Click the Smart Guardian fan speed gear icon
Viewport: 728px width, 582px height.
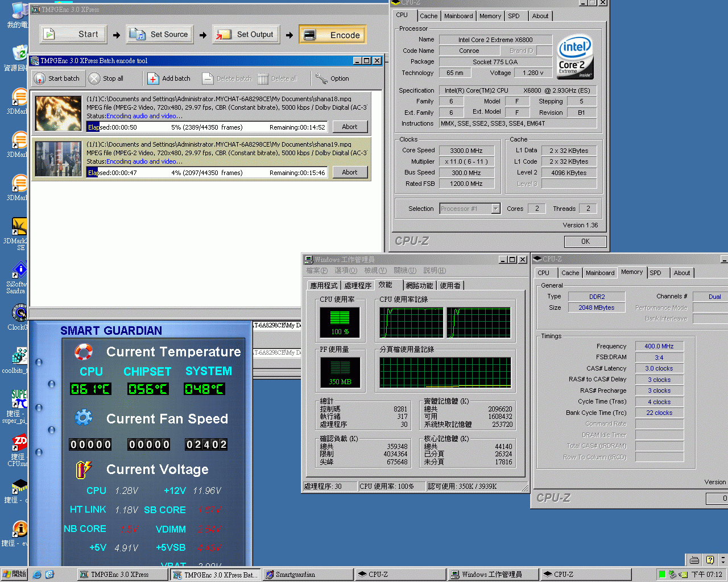[x=84, y=418]
